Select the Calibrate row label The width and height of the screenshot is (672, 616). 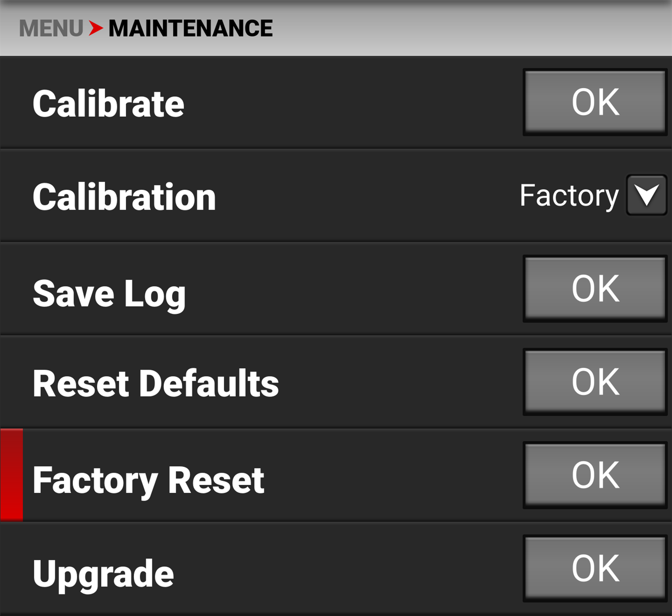108,103
